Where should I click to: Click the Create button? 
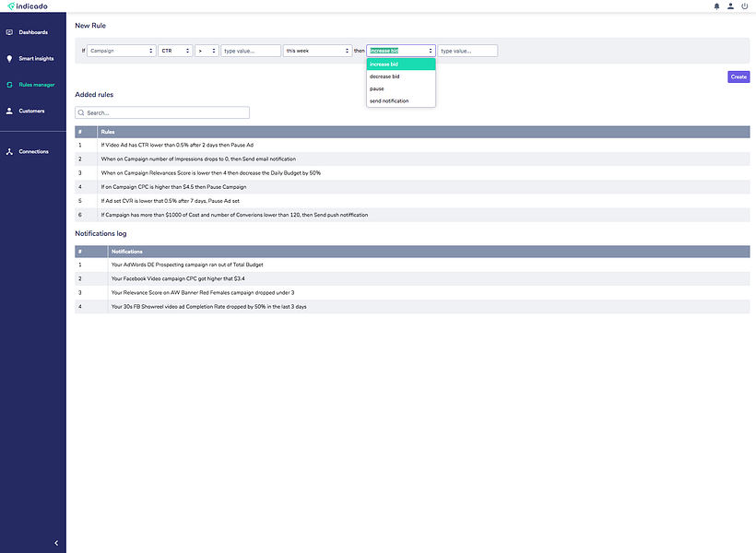pyautogui.click(x=738, y=76)
